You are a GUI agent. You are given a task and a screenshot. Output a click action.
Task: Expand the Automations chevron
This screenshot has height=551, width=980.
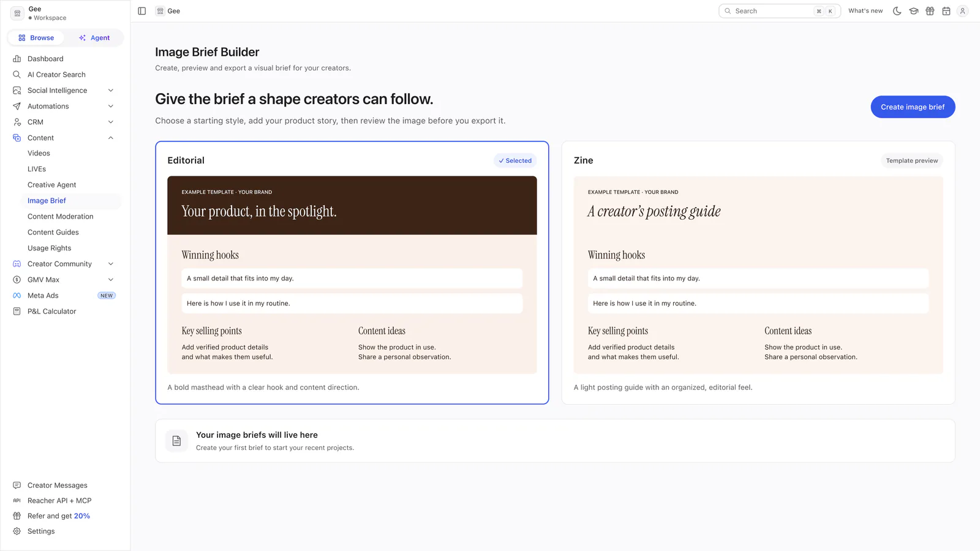click(x=111, y=107)
